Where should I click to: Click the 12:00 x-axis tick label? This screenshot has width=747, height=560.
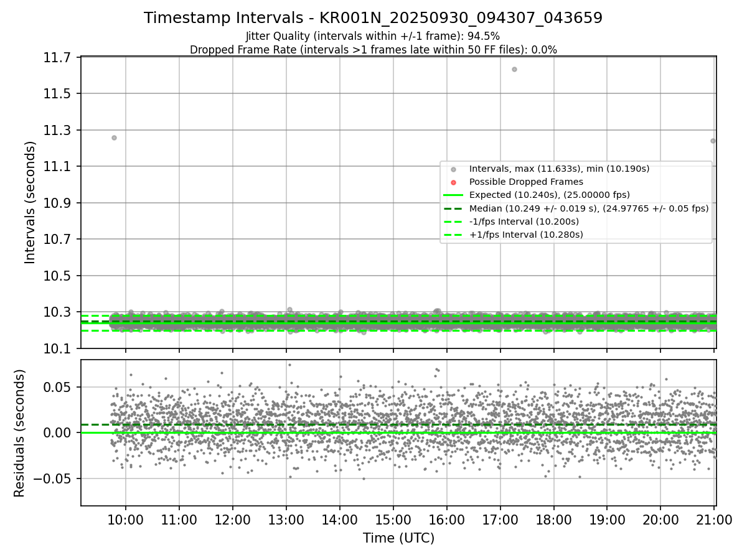coord(233,519)
